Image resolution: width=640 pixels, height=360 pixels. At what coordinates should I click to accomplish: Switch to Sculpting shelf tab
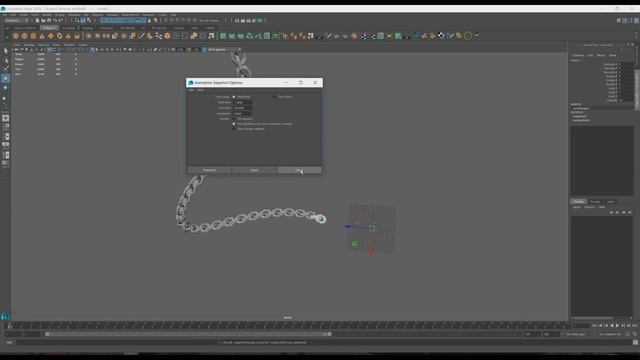point(69,28)
